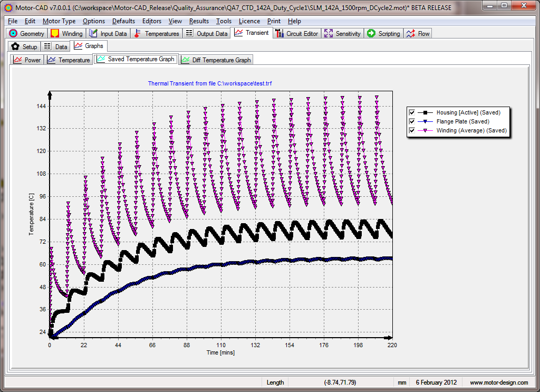The height and width of the screenshot is (392, 540).
Task: Click the Motor-CAD title bar app icon
Action: tap(8, 7)
